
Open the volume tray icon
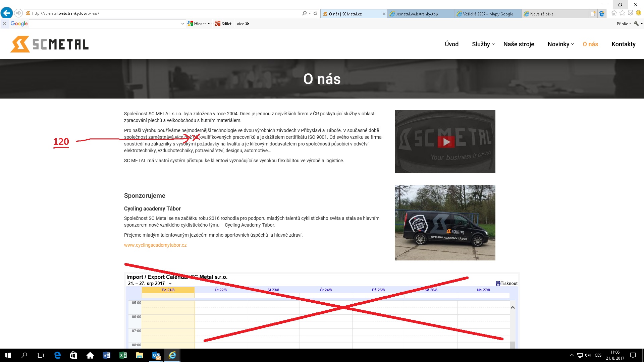click(x=588, y=355)
